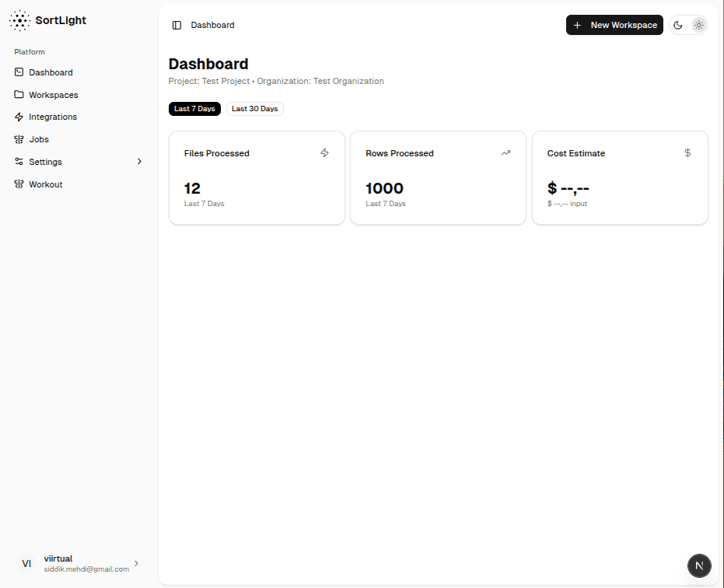The image size is (724, 588).
Task: Click the lightning icon on Files Processed card
Action: coord(325,153)
